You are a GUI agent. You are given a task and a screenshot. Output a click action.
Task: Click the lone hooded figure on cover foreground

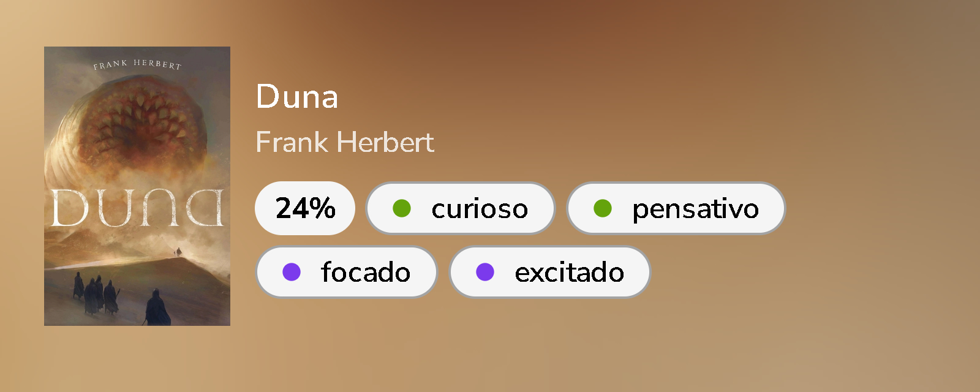(x=156, y=307)
